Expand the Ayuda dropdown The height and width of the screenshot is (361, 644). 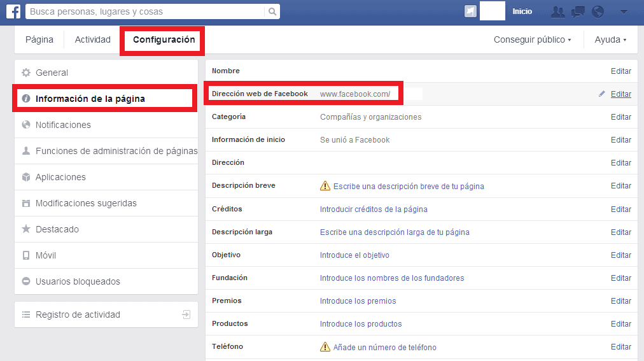click(610, 39)
